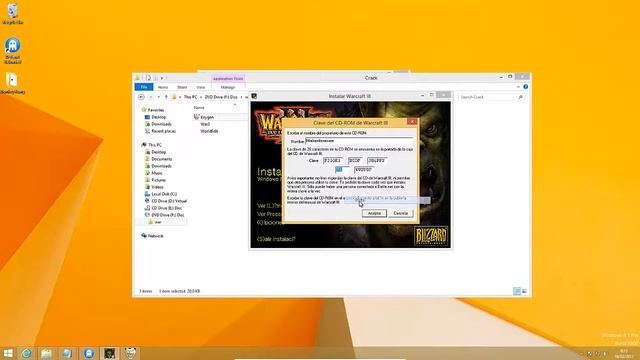Switch Explorer to details view icon
This screenshot has width=640, height=360.
point(517,291)
